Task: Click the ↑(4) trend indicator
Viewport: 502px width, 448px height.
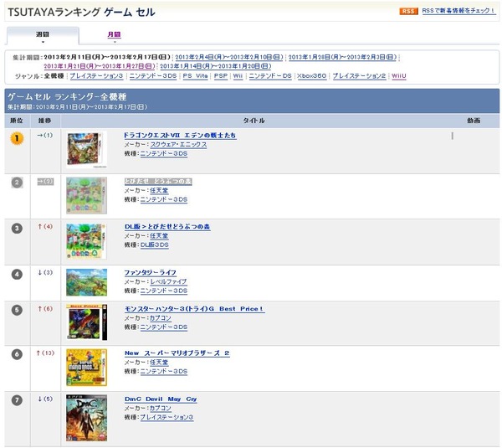Action: [45, 227]
